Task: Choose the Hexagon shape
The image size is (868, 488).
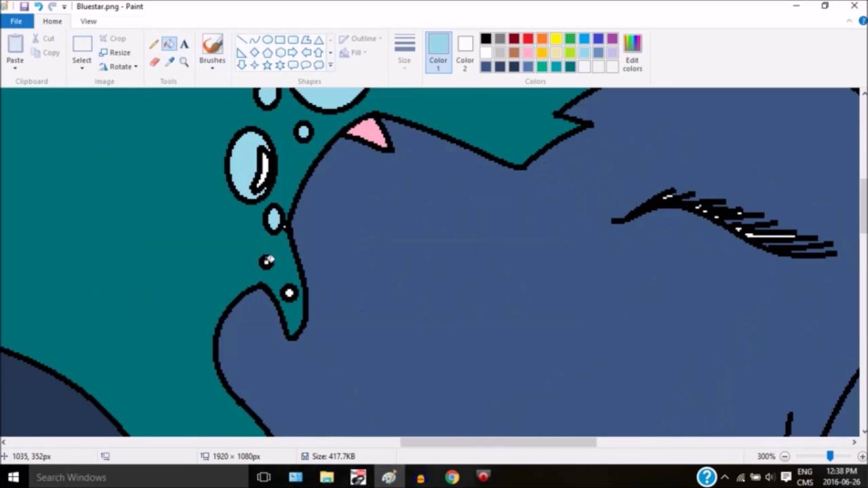Action: 280,52
